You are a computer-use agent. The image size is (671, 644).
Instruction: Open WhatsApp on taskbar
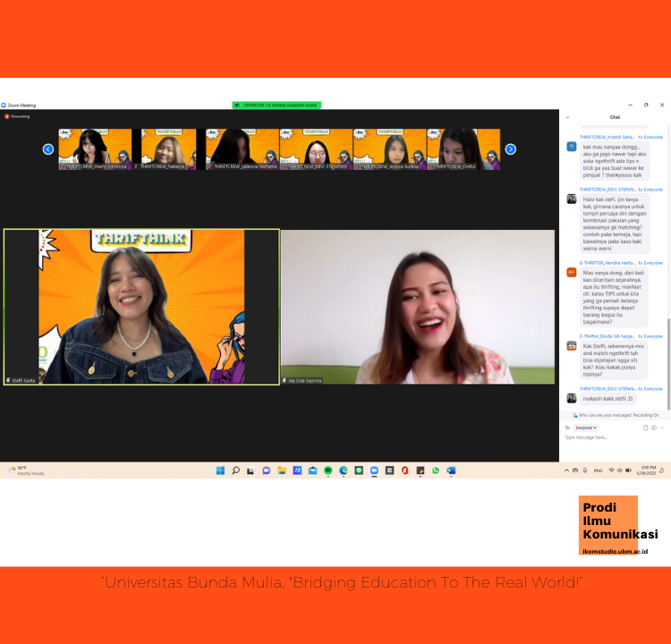point(436,470)
